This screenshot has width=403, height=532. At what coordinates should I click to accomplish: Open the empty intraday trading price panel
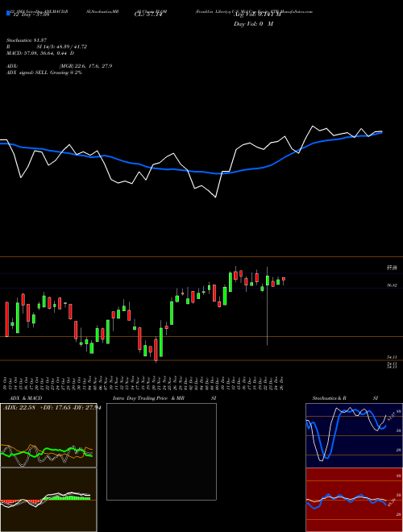[x=161, y=451]
